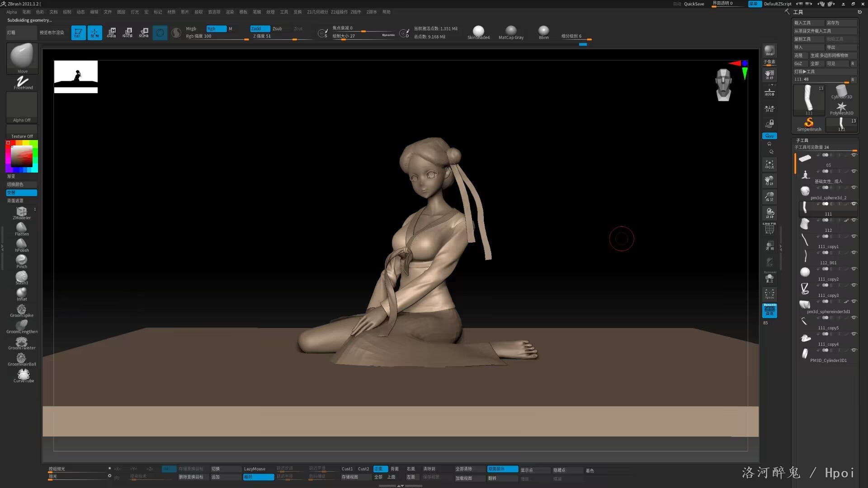Click the color picker square

[x=21, y=157]
